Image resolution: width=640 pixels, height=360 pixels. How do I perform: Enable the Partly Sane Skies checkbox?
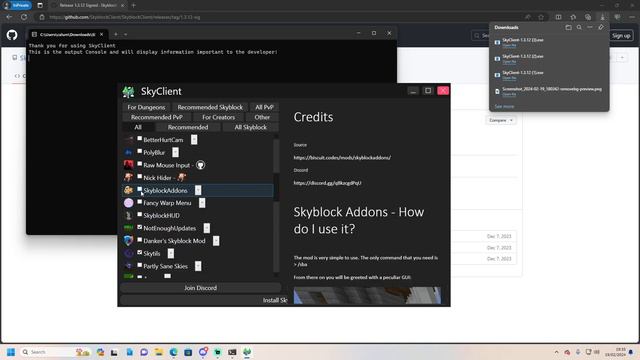[140, 265]
